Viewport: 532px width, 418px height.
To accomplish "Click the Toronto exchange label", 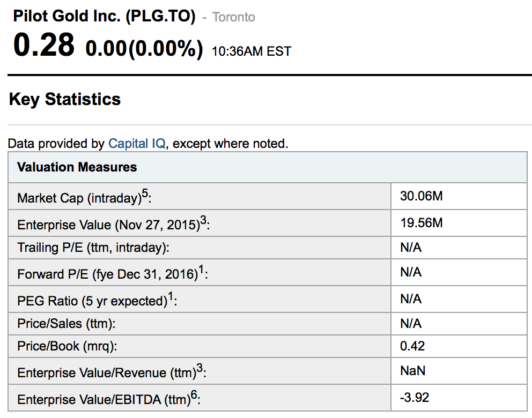I will [x=234, y=17].
